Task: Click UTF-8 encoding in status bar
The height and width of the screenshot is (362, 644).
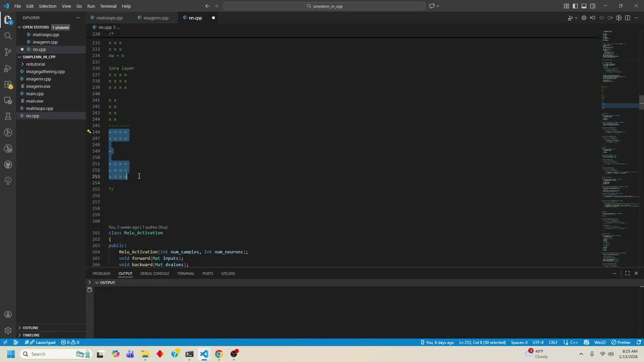Action: tap(538, 342)
